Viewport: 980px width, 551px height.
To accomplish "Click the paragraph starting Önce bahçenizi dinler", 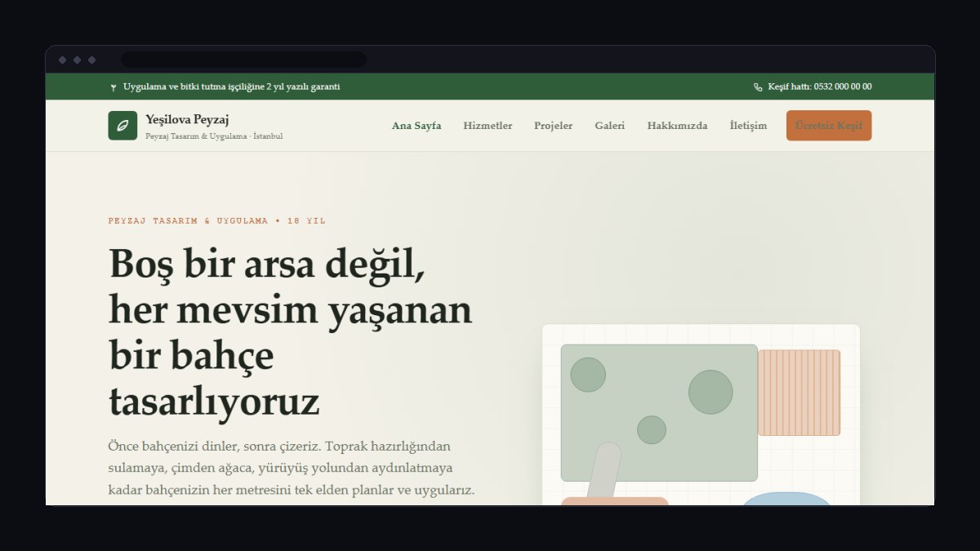I will click(x=291, y=469).
